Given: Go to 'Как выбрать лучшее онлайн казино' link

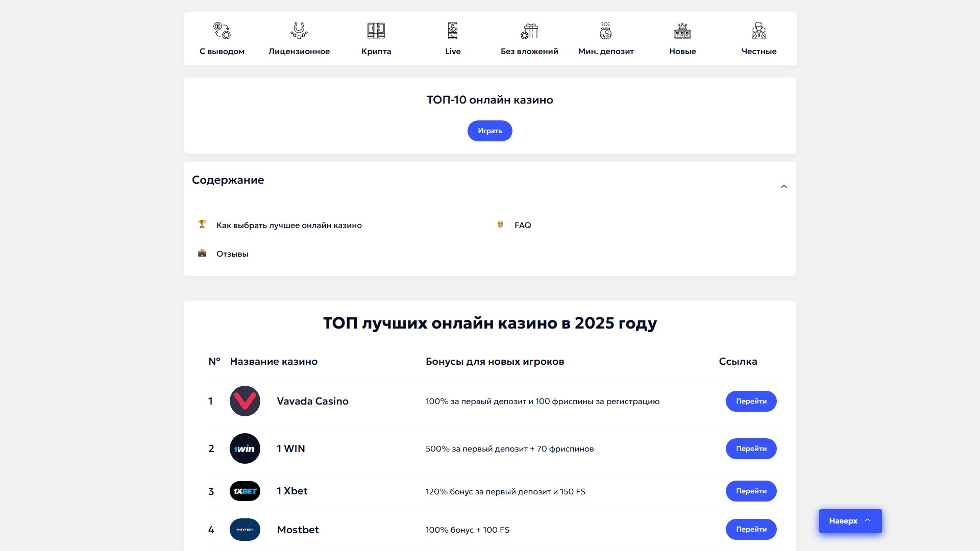Looking at the screenshot, I should (x=289, y=225).
